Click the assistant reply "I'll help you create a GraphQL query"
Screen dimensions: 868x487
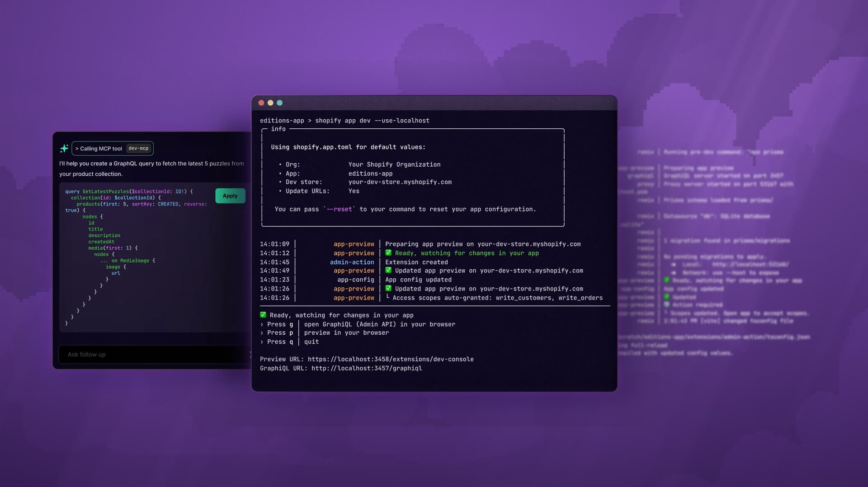(x=151, y=169)
